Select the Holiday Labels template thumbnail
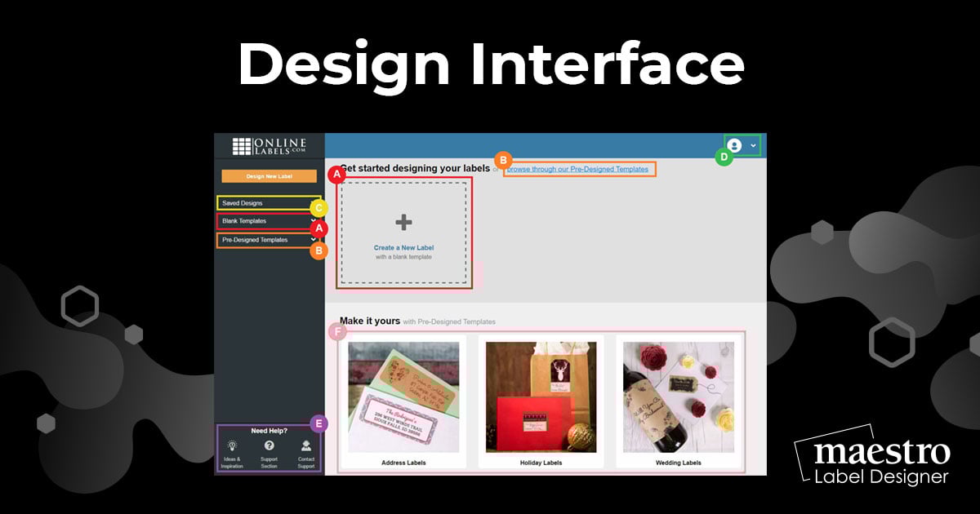Image resolution: width=980 pixels, height=514 pixels. (541, 397)
